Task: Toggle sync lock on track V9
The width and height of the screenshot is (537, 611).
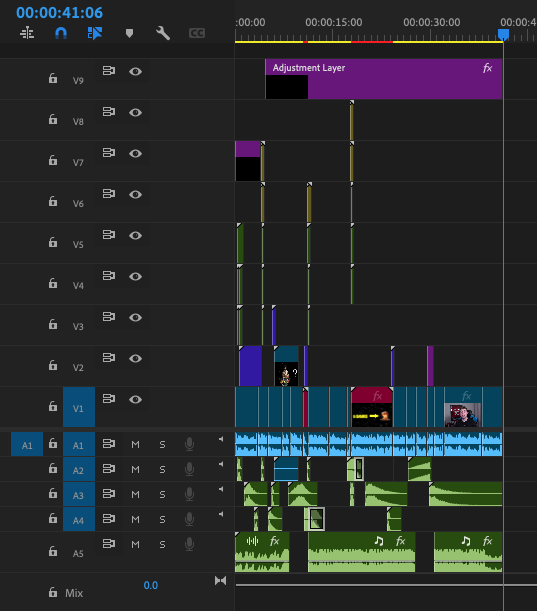Action: (109, 71)
